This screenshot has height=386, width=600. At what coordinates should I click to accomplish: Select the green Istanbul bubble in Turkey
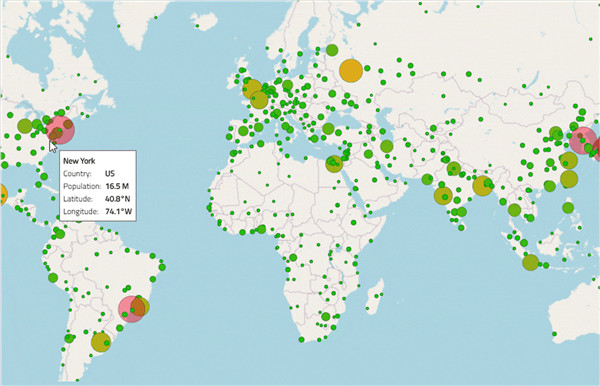point(328,129)
